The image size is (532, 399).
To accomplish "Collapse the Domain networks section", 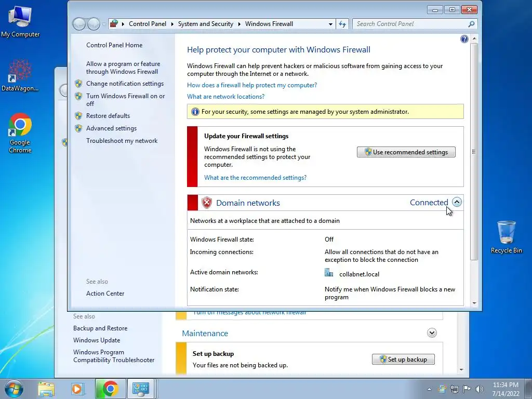I will [457, 202].
